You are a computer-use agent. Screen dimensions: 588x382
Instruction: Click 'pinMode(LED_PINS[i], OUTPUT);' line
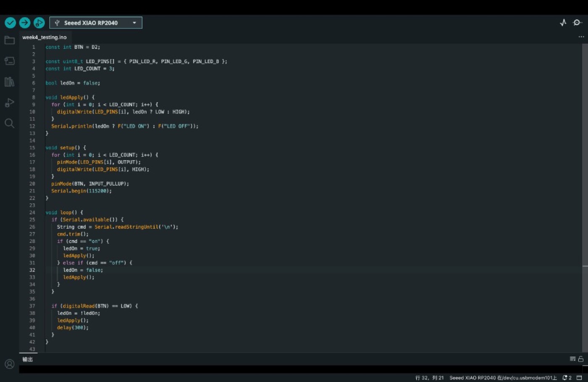click(x=99, y=162)
